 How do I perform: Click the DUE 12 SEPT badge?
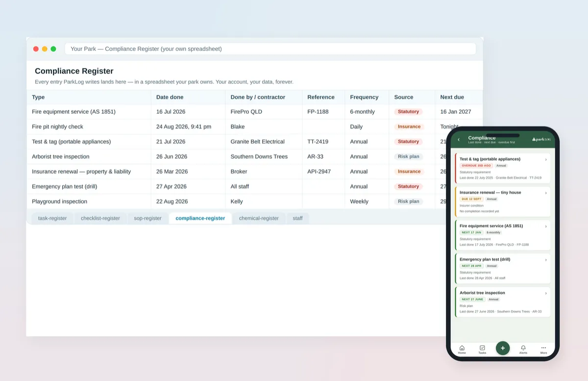tap(471, 199)
